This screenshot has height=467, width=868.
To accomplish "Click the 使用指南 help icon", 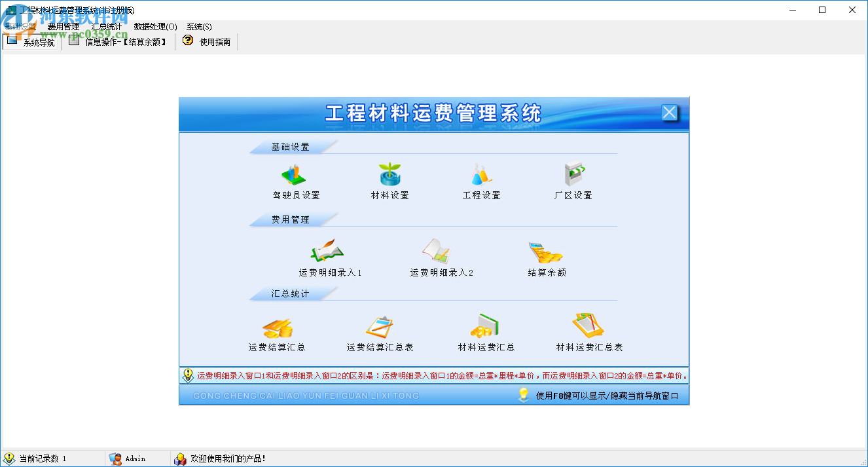I will (188, 40).
